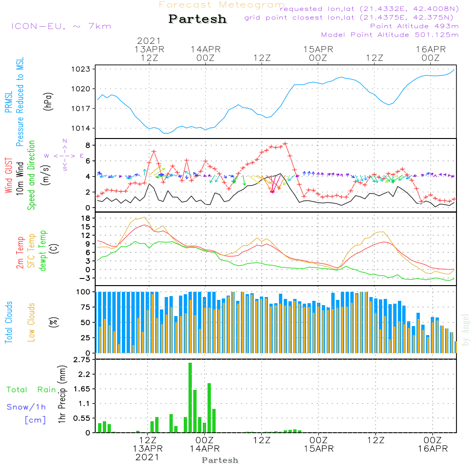The height and width of the screenshot is (476, 476).
Task: Select 'Model Point Altitude 501.125m' text
Action: tap(390, 35)
